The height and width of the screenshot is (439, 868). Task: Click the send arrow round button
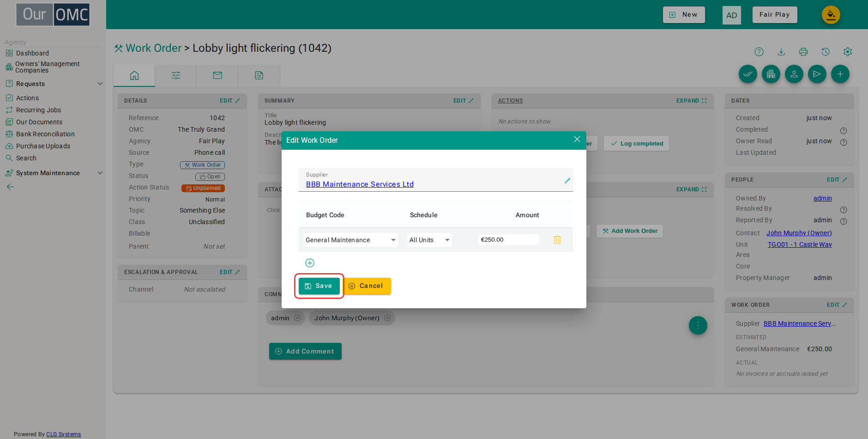(x=817, y=74)
